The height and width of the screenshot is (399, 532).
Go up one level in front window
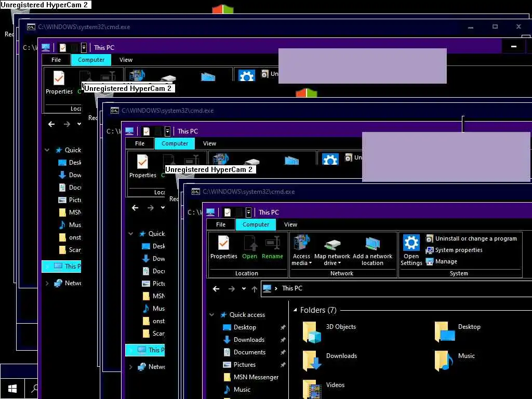tap(255, 289)
